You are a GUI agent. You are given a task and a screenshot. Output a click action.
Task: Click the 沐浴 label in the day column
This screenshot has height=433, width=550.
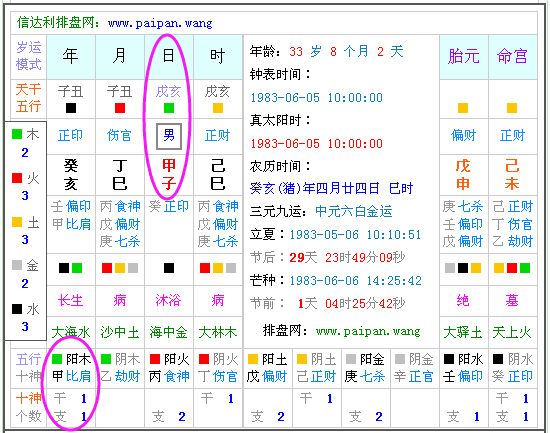coord(168,300)
